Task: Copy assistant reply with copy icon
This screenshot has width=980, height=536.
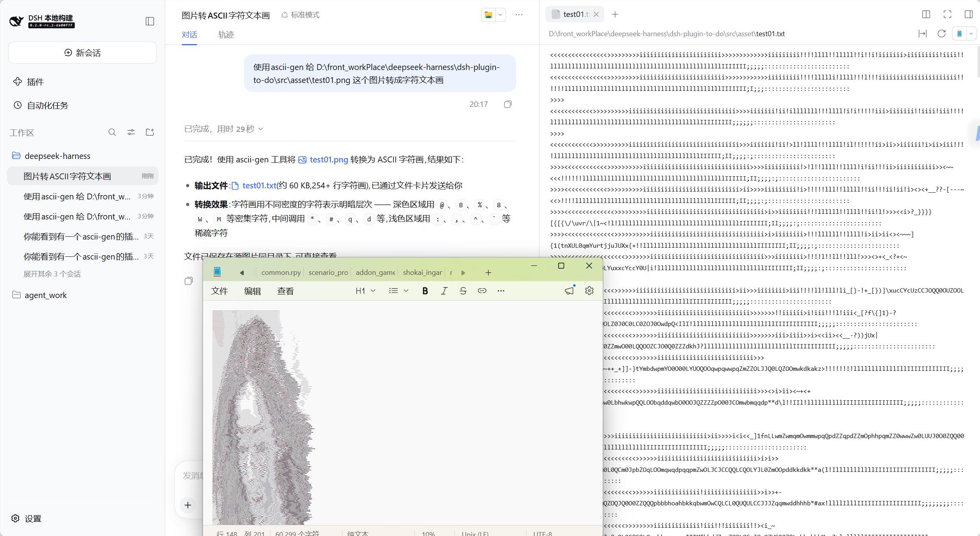Action: click(x=189, y=281)
